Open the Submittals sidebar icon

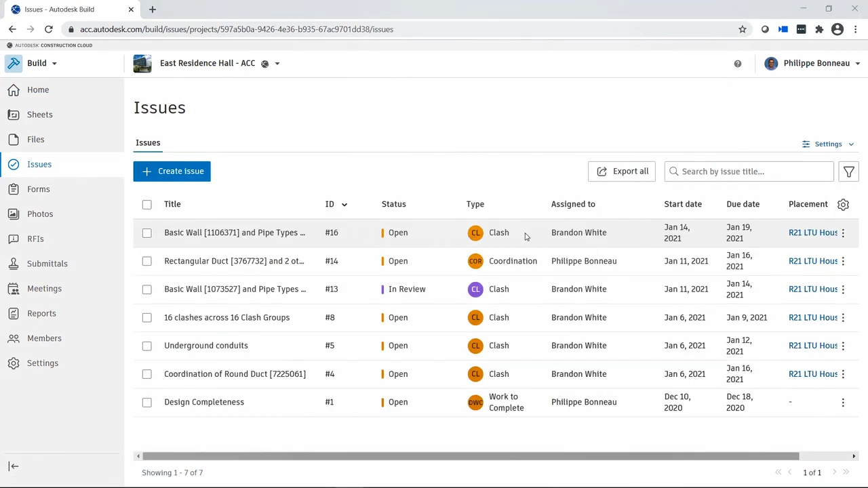pyautogui.click(x=14, y=264)
